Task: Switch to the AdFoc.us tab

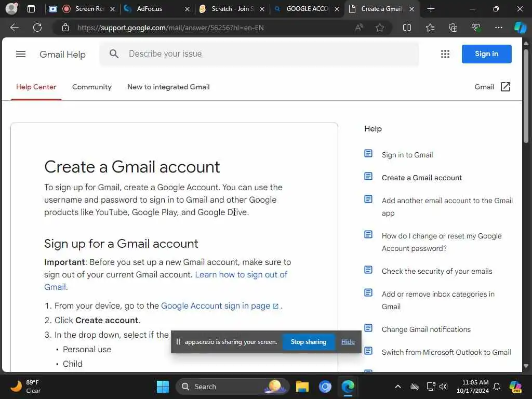Action: click(149, 9)
